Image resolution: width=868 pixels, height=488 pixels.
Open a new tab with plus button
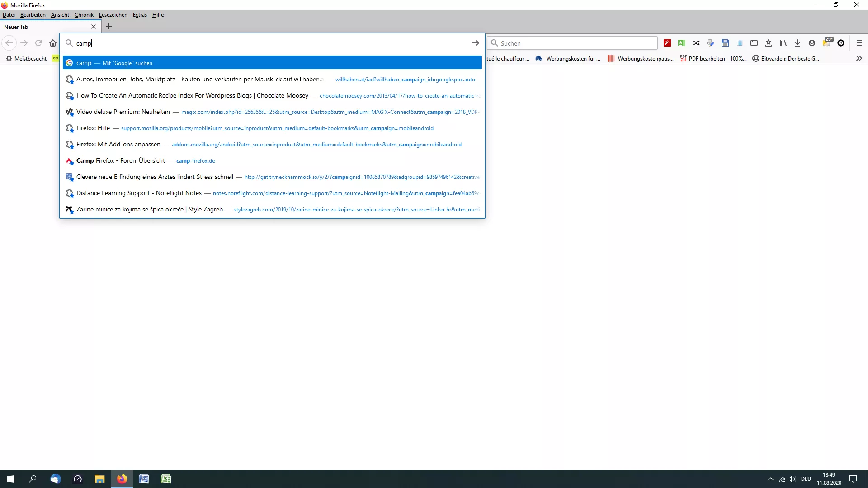pos(109,27)
